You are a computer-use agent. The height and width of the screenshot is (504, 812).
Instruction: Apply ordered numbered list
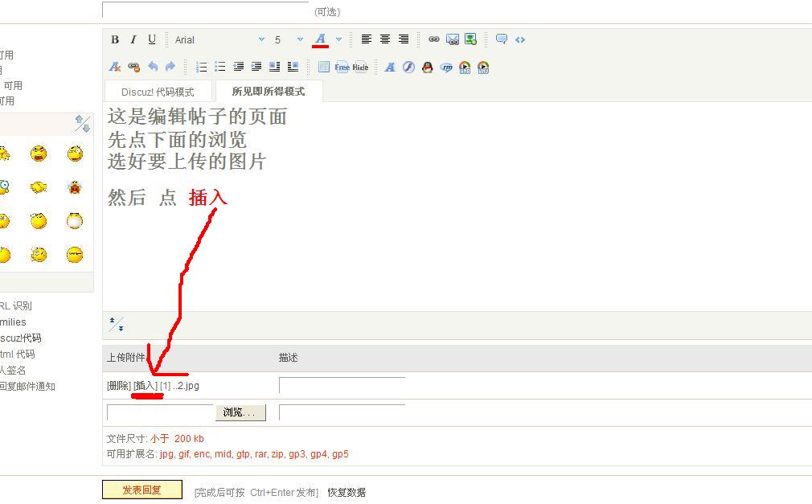[x=202, y=68]
